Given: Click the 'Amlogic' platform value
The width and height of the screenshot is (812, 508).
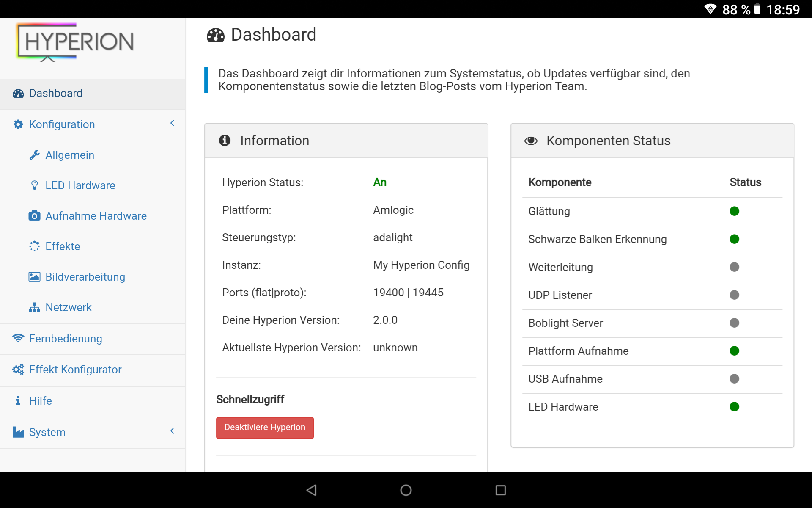Looking at the screenshot, I should click(x=393, y=210).
